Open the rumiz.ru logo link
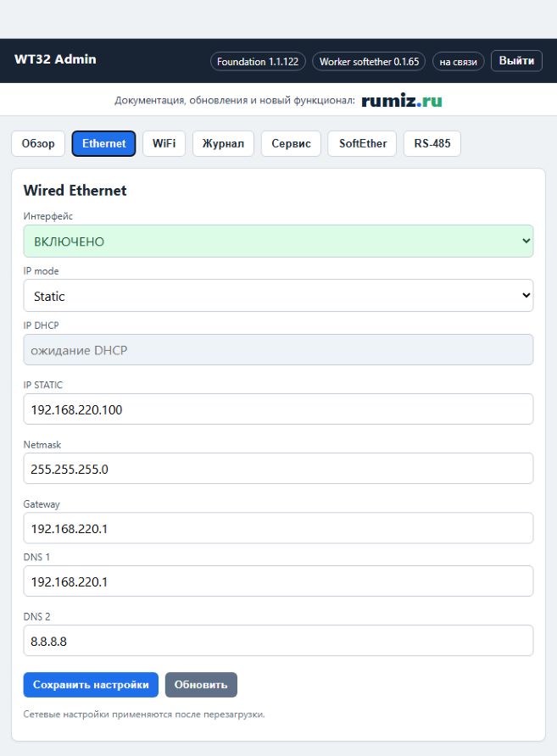The height and width of the screenshot is (756, 557). point(402,100)
